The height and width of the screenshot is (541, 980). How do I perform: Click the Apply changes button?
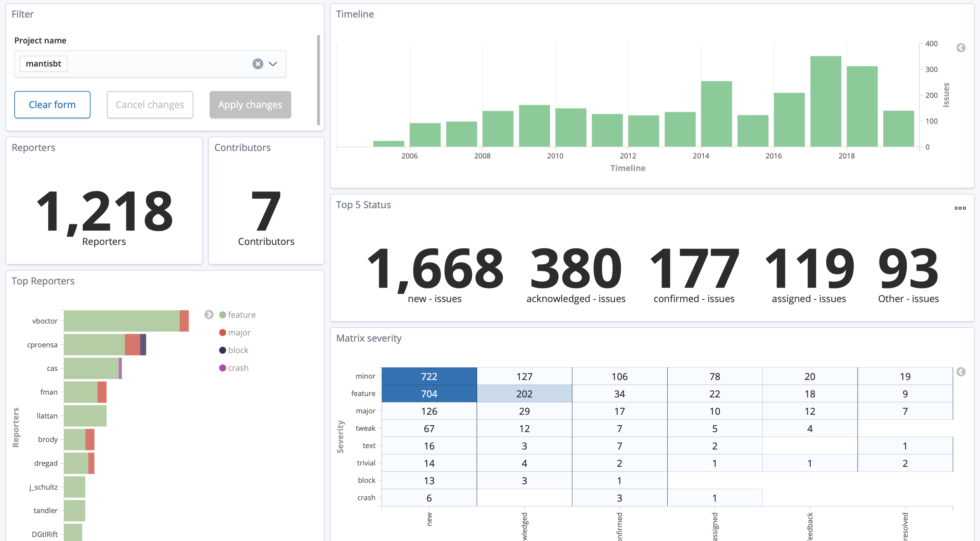[x=250, y=104]
